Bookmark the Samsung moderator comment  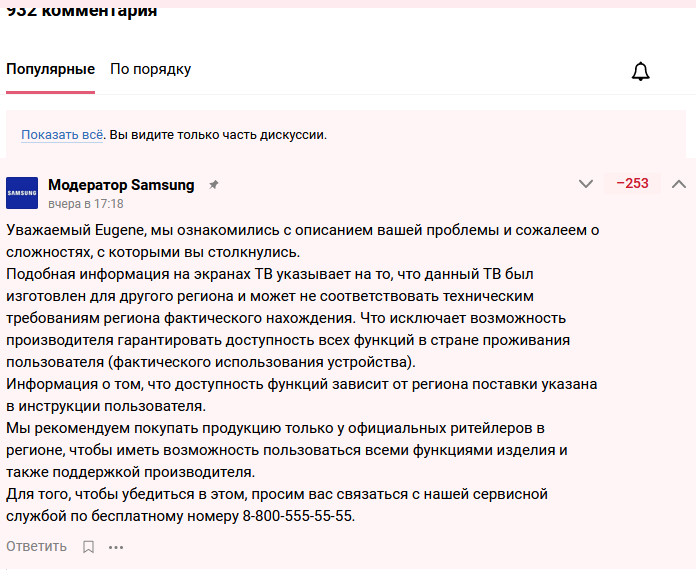point(88,547)
